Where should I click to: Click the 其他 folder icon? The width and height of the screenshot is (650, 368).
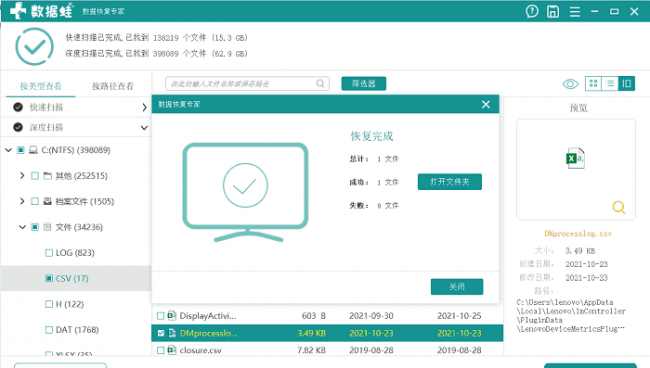click(48, 176)
